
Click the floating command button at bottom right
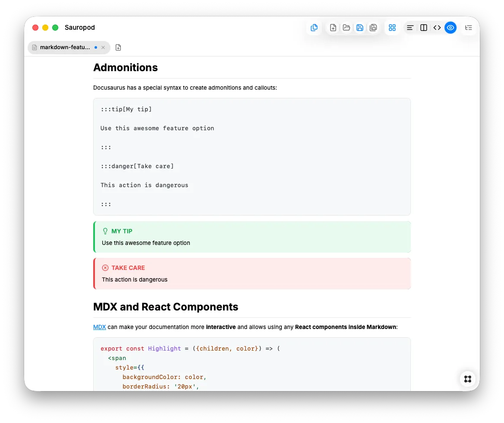pos(468,379)
